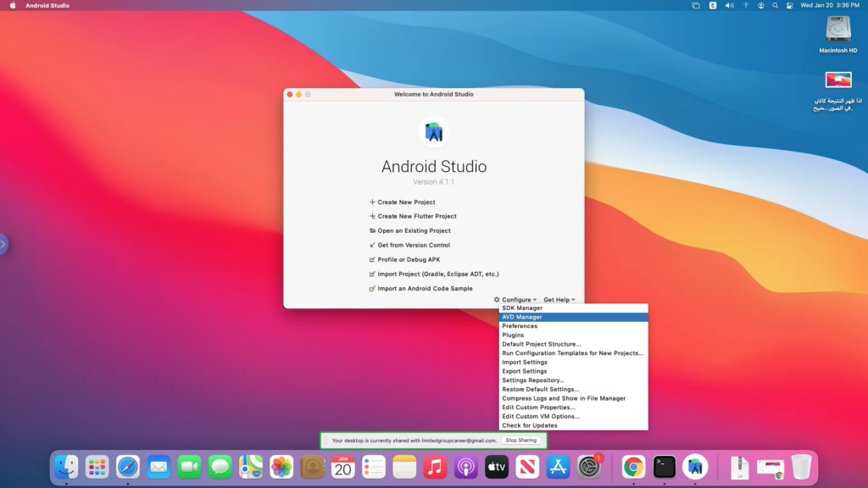868x488 pixels.
Task: Choose Default Project Structure...
Action: coord(574,344)
